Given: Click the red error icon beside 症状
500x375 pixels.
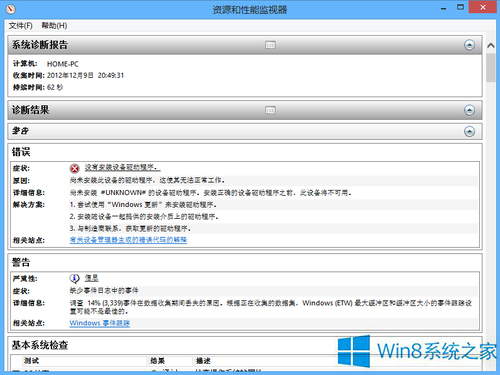Looking at the screenshot, I should tap(75, 168).
